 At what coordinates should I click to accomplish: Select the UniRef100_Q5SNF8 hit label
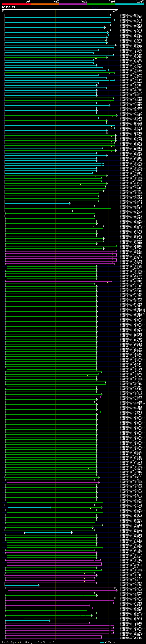pyautogui.click(x=131, y=37)
